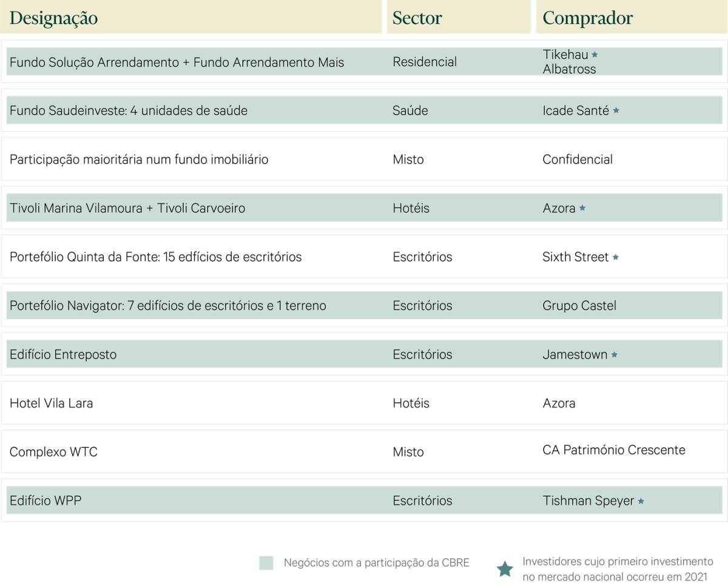Image resolution: width=728 pixels, height=583 pixels.
Task: Click Misto in the Participação maioritária row
Action: tap(408, 160)
